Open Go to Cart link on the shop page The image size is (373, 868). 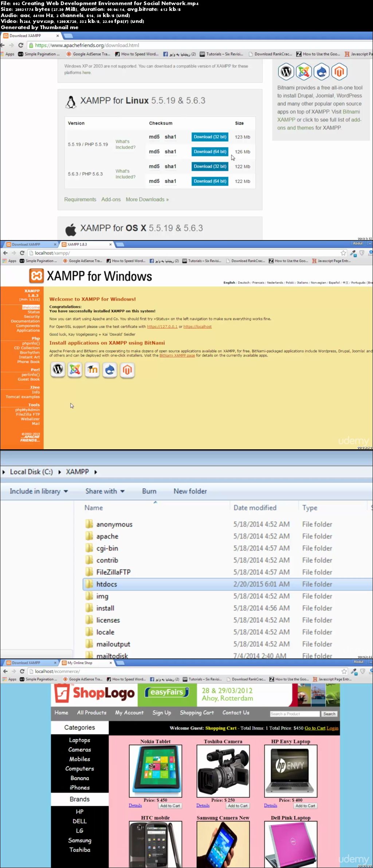[315, 728]
